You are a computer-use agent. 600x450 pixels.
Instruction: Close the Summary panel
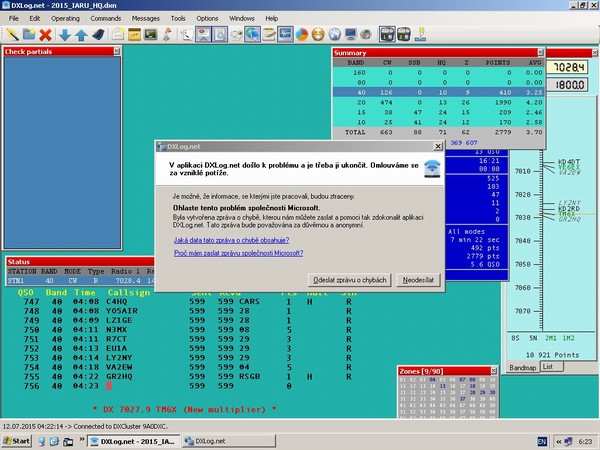coord(541,52)
